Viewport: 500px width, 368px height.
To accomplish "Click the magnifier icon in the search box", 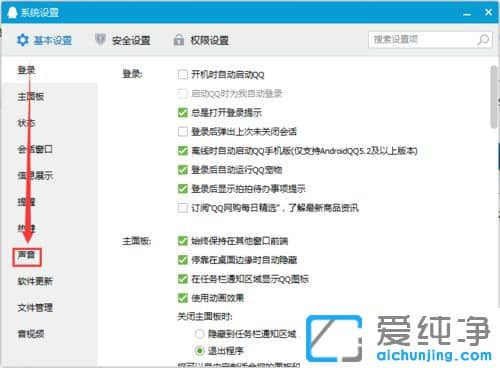I will pos(483,40).
